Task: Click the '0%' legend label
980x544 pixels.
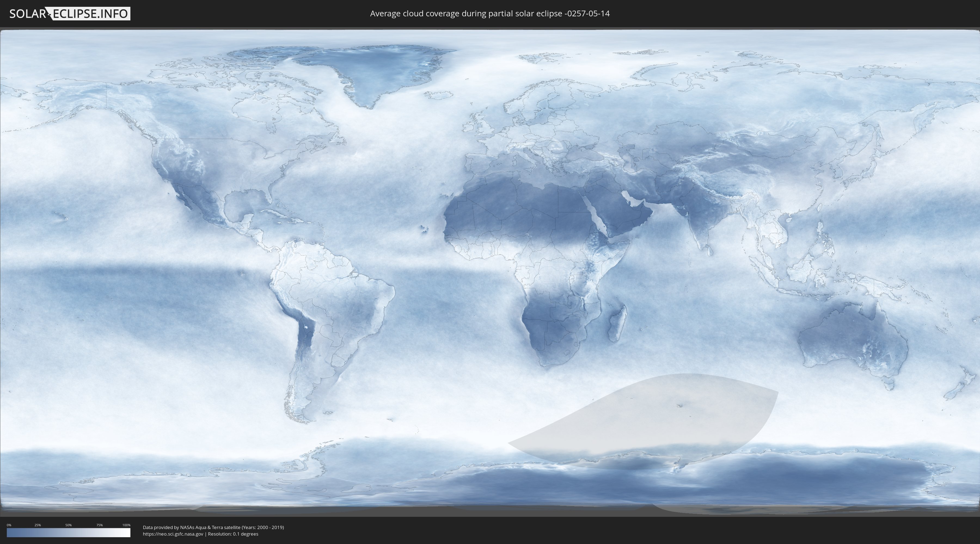Action: pos(9,525)
